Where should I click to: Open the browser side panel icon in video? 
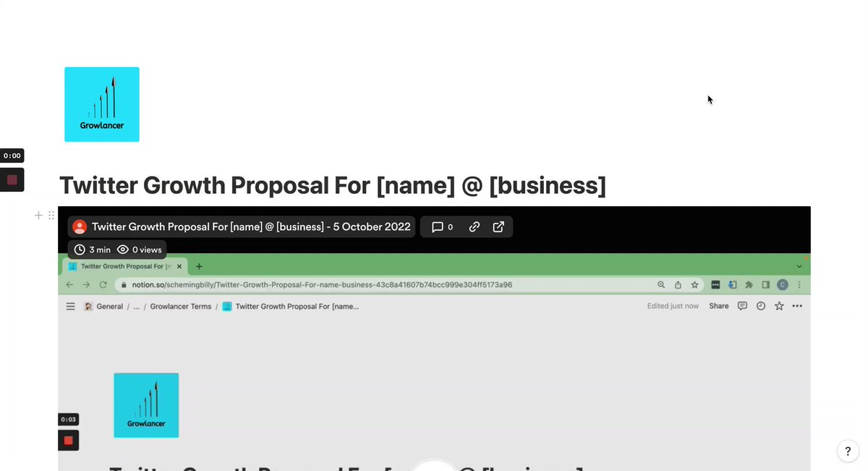[765, 285]
